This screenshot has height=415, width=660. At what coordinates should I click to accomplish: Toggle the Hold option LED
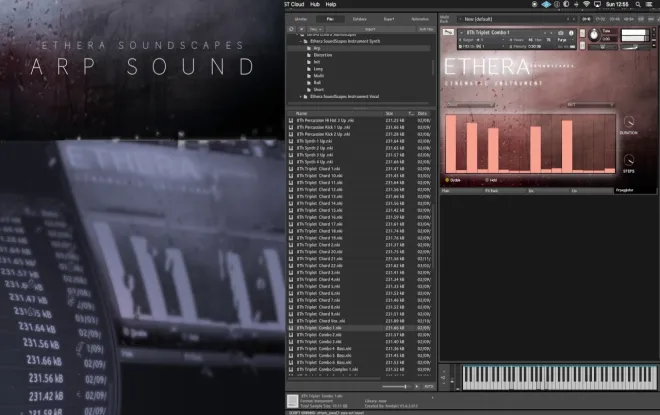487,180
